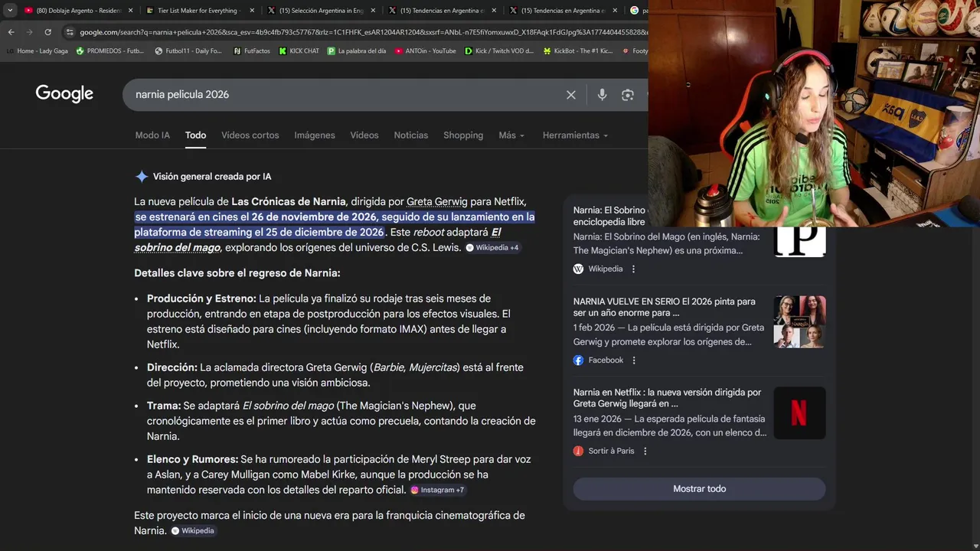Open options menu for Sortir à Paris
Viewport: 980px width, 551px height.
point(645,452)
